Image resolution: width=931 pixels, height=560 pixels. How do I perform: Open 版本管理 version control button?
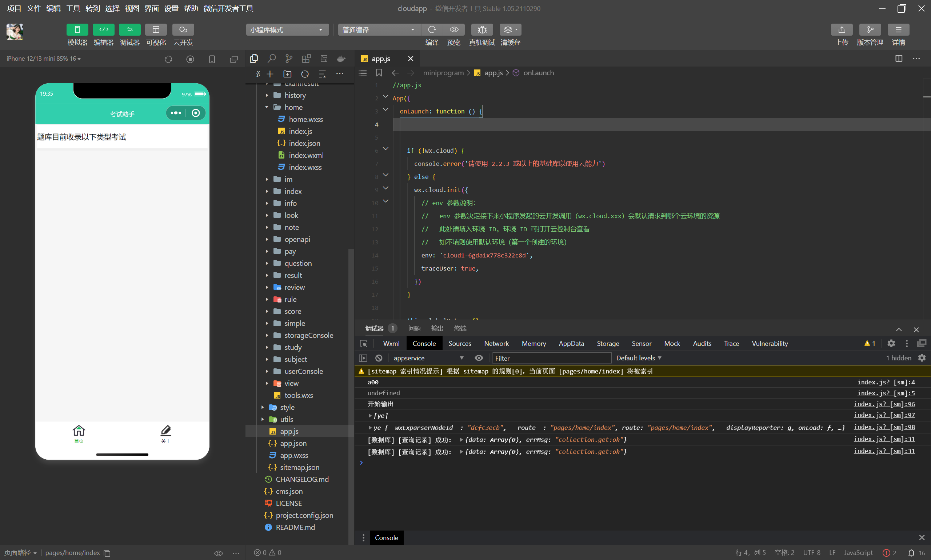coord(870,30)
